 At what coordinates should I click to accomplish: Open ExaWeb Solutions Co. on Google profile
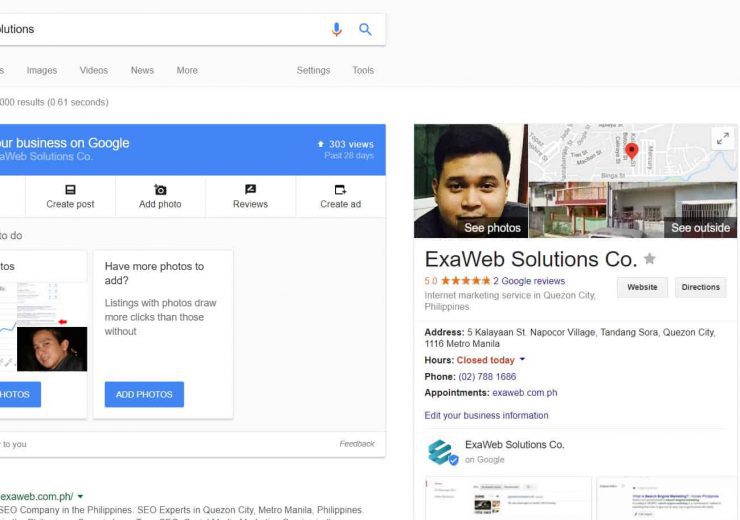click(514, 445)
